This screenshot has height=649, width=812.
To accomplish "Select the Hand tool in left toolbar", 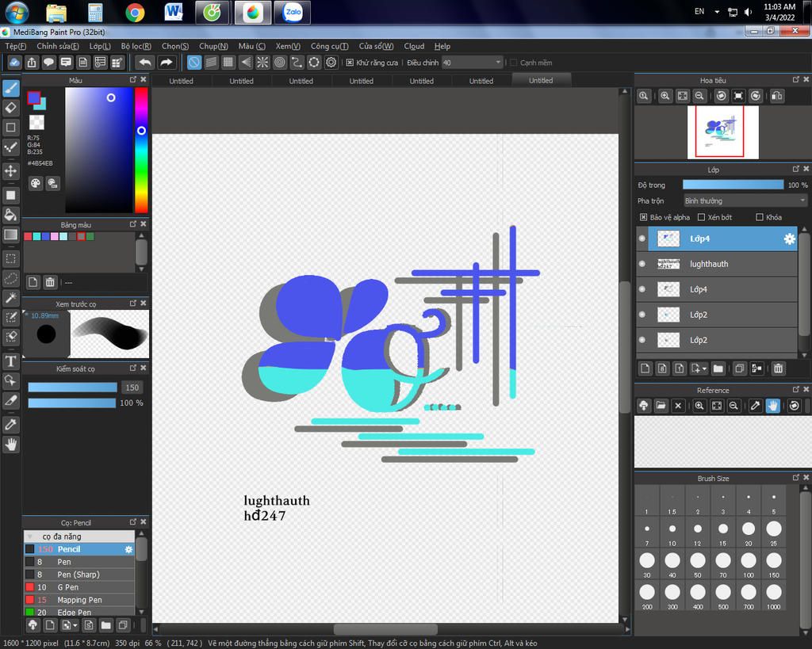I will tap(11, 444).
